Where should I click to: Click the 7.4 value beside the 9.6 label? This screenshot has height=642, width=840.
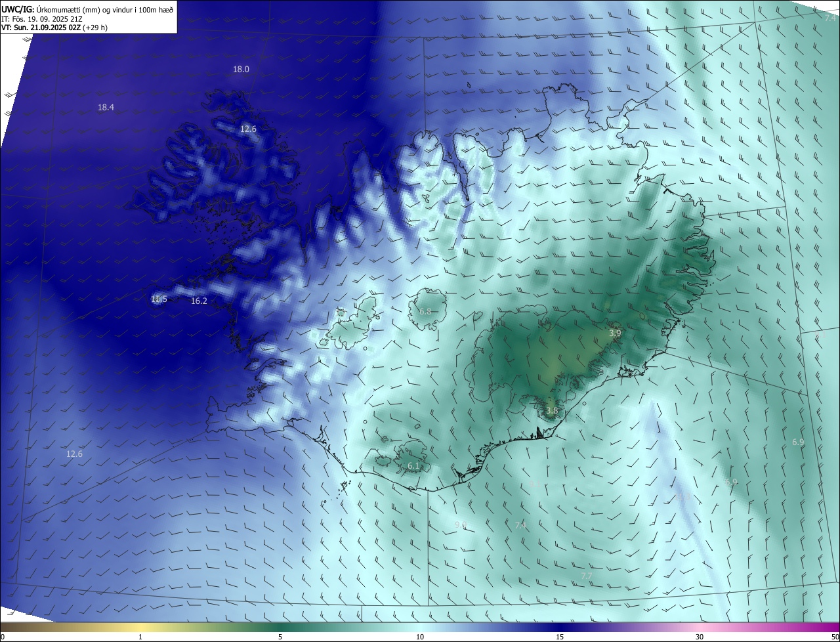pos(521,525)
